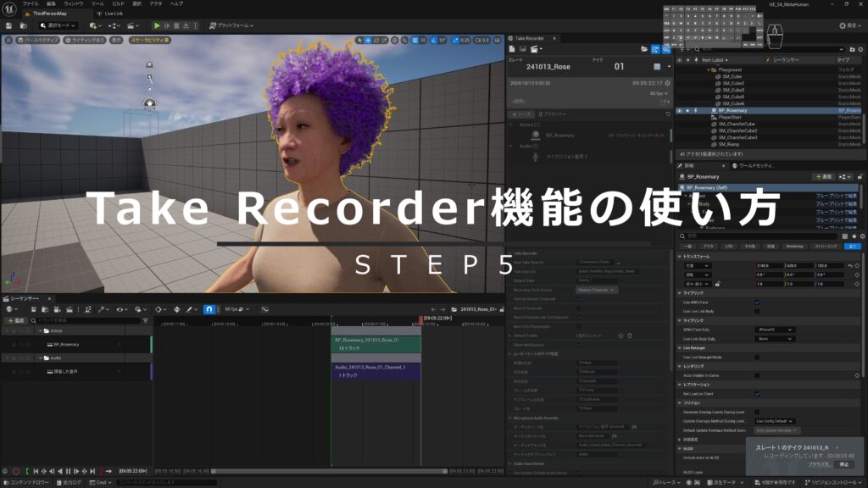868x488 pixels.
Task: Click the eject button in play controls
Action: tap(186, 25)
